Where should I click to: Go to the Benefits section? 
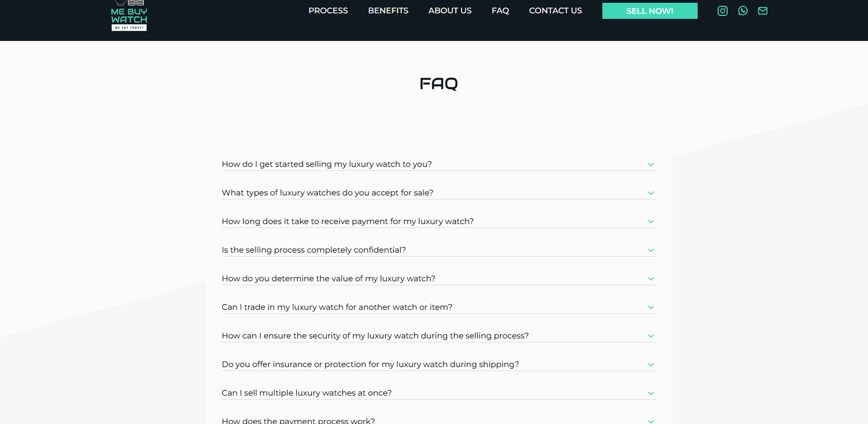[388, 11]
